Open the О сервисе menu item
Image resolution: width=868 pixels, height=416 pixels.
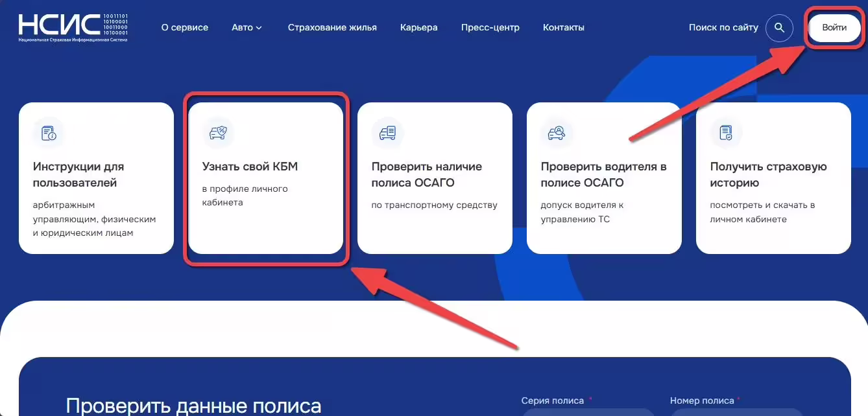pyautogui.click(x=185, y=27)
